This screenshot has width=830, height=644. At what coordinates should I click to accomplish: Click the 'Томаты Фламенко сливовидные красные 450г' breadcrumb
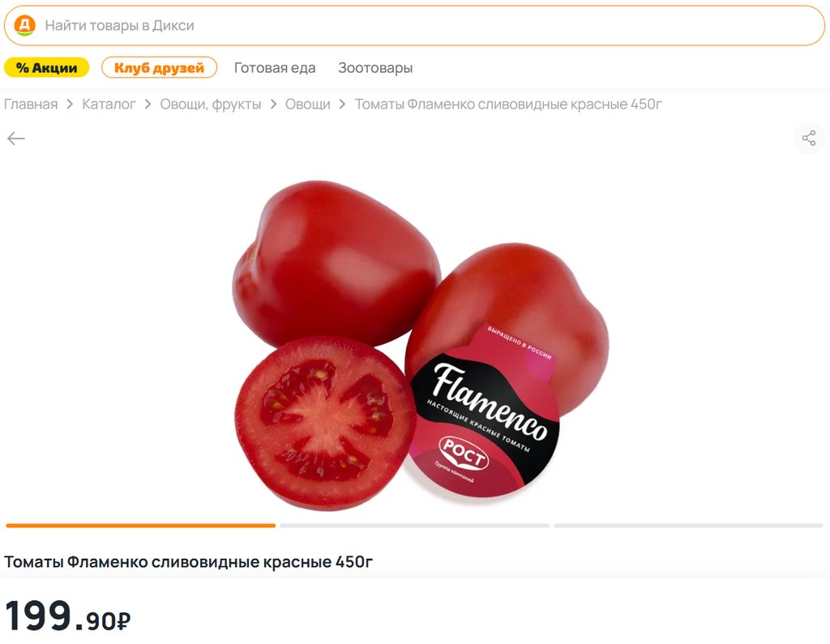508,104
